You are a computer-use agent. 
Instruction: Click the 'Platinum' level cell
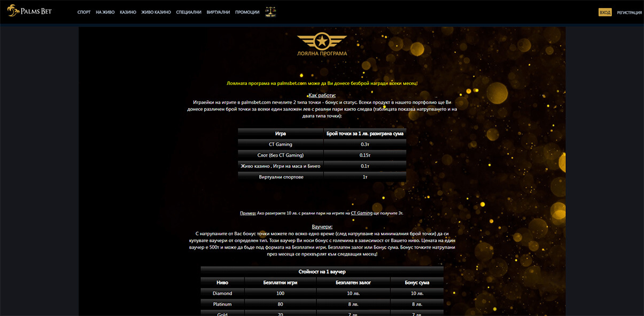(222, 304)
